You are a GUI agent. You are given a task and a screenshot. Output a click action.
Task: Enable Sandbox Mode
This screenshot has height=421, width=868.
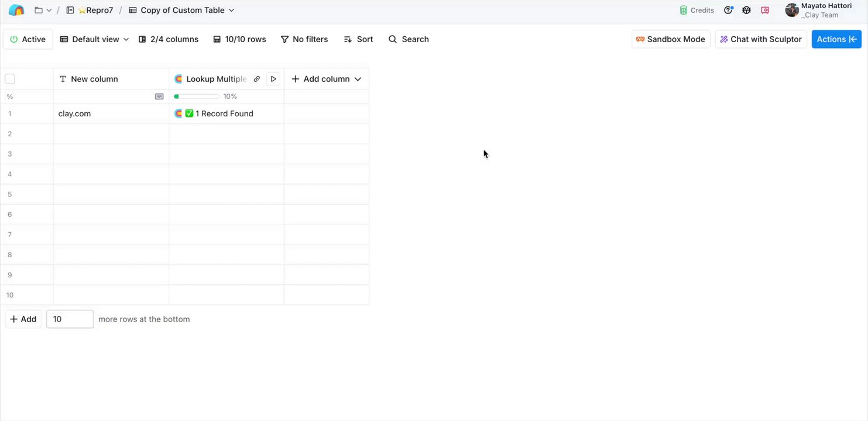671,39
